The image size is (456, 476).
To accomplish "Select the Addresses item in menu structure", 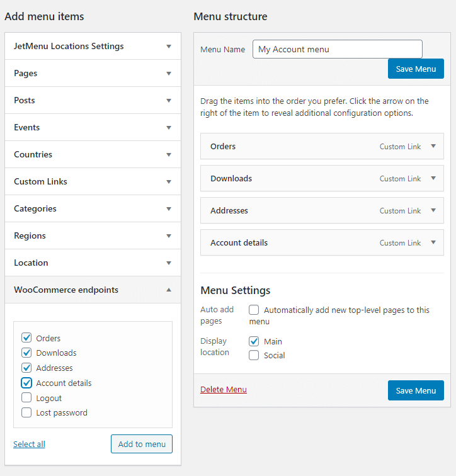I will (x=322, y=210).
